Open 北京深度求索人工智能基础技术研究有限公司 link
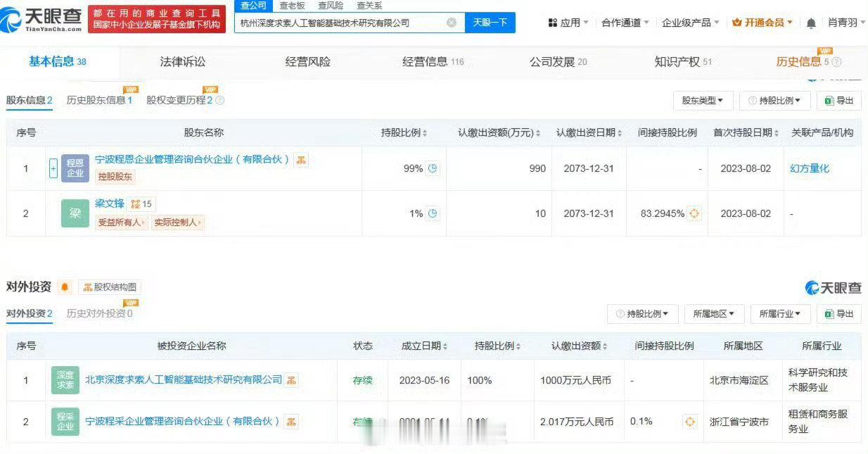 point(184,380)
